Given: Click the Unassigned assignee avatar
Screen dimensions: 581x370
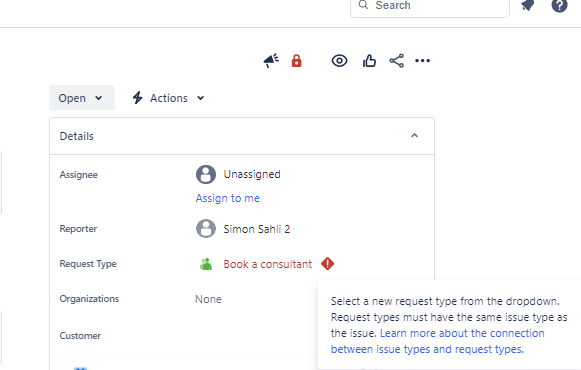Looking at the screenshot, I should point(206,174).
